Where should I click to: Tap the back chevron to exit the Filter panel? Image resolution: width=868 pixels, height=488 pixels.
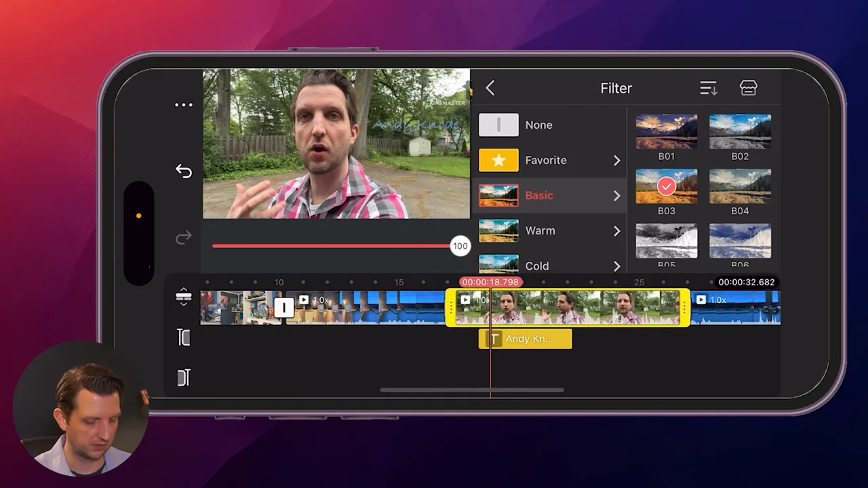tap(490, 87)
